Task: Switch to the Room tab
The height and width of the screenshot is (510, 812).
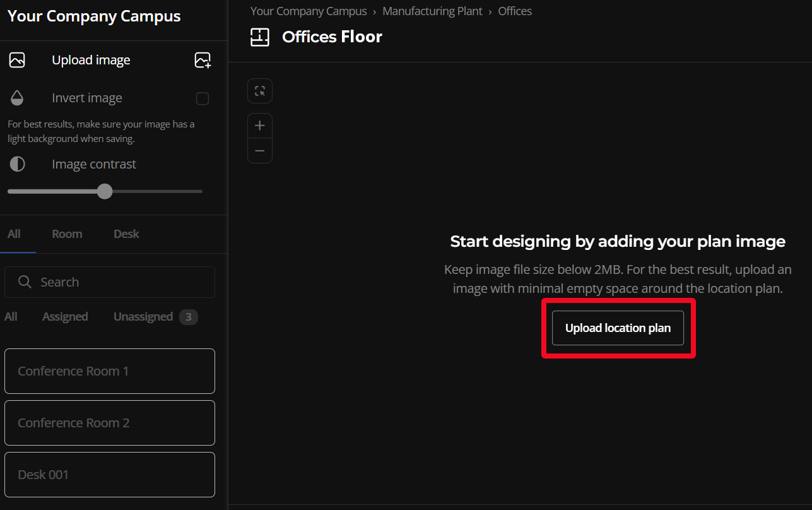Action: [x=67, y=234]
